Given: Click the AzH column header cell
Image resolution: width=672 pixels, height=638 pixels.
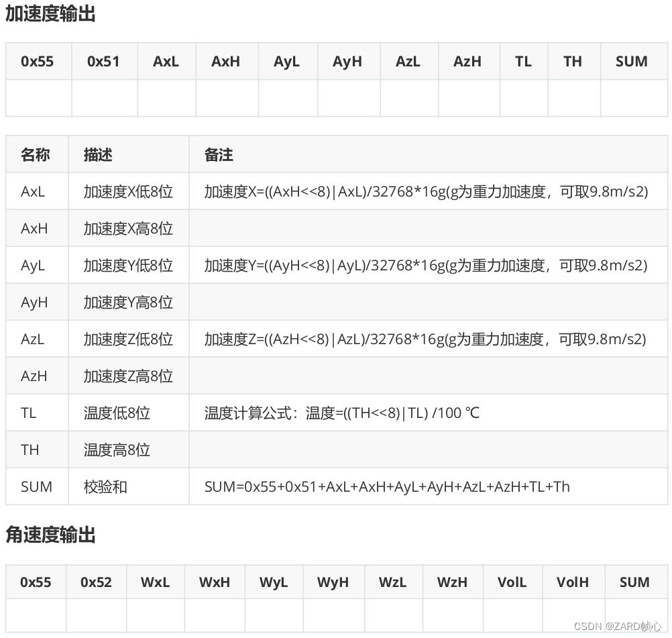Looking at the screenshot, I should point(469,61).
